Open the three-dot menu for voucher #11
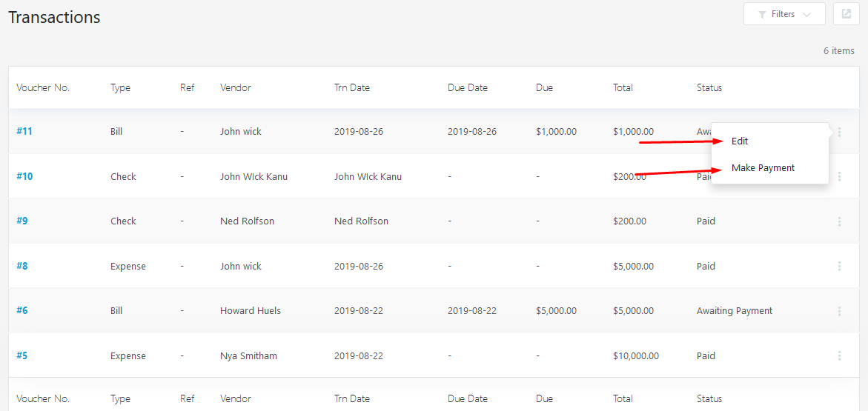The width and height of the screenshot is (868, 411). pyautogui.click(x=839, y=132)
